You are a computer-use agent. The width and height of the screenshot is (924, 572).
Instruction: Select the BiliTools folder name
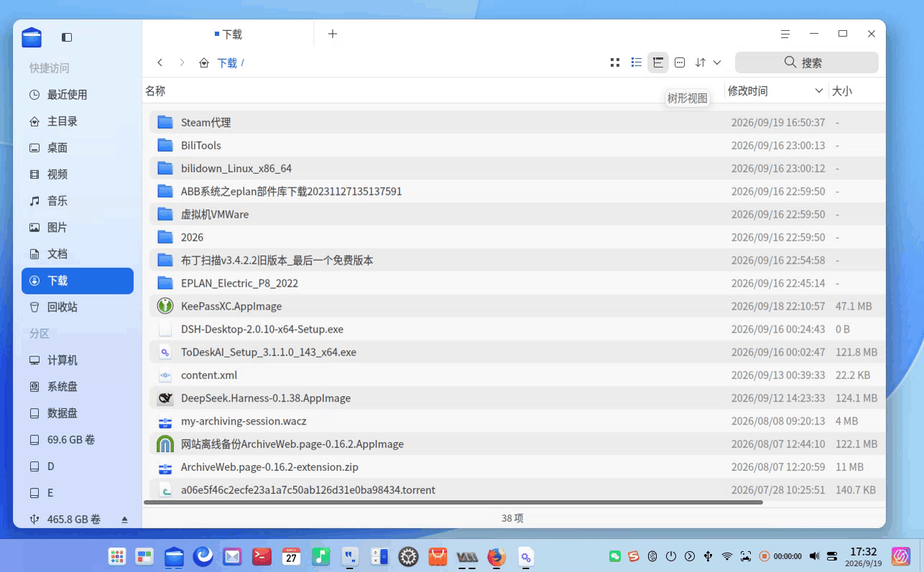pos(201,145)
